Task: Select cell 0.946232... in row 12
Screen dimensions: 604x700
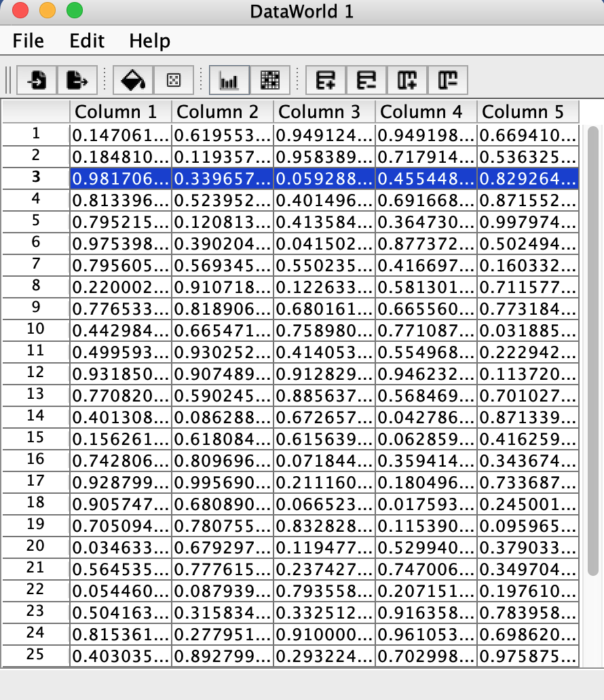Action: pos(426,374)
